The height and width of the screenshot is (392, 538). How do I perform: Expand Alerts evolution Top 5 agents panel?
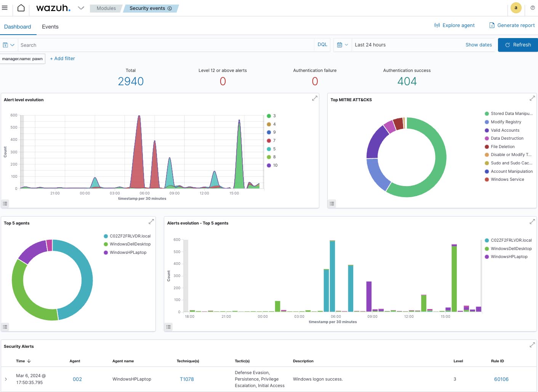[x=532, y=221]
